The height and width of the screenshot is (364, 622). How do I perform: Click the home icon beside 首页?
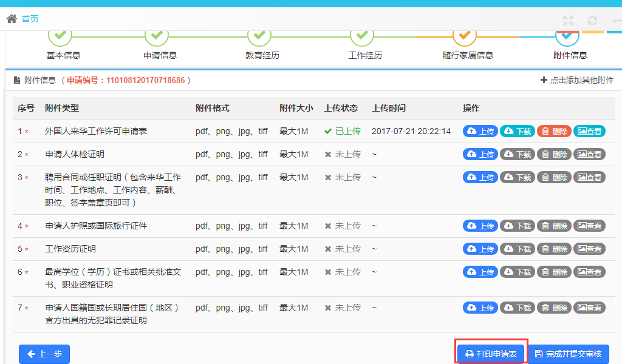tap(12, 19)
